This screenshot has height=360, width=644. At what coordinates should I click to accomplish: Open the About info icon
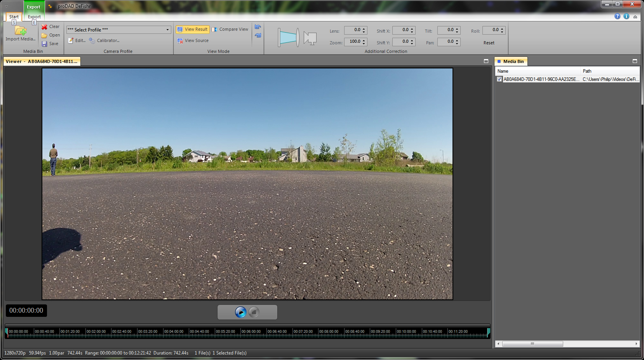pos(627,16)
